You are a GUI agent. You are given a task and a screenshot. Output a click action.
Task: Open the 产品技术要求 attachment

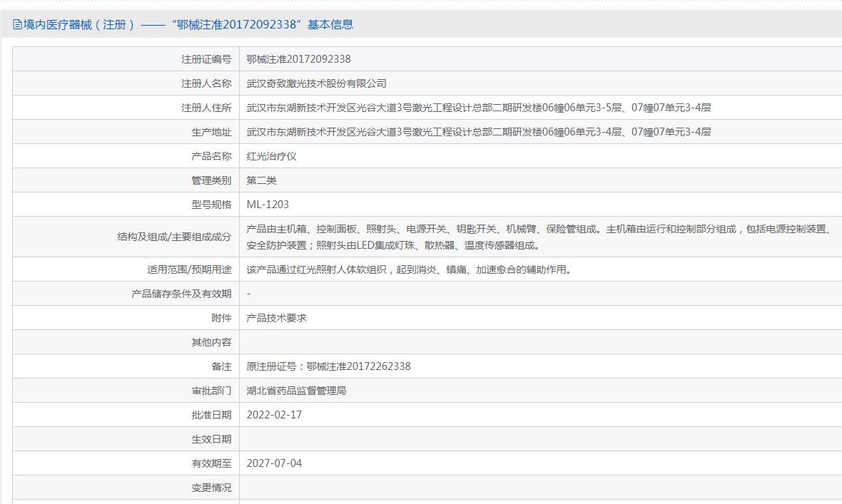click(276, 318)
